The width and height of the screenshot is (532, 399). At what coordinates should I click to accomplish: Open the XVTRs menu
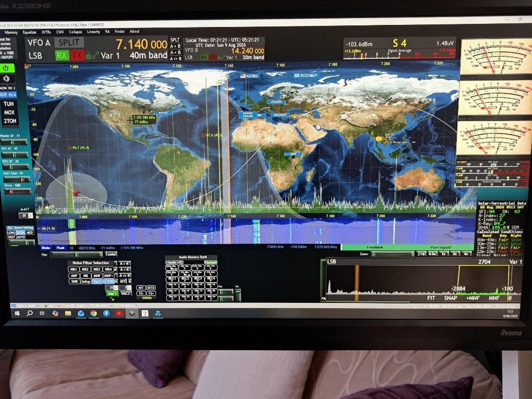click(x=46, y=32)
